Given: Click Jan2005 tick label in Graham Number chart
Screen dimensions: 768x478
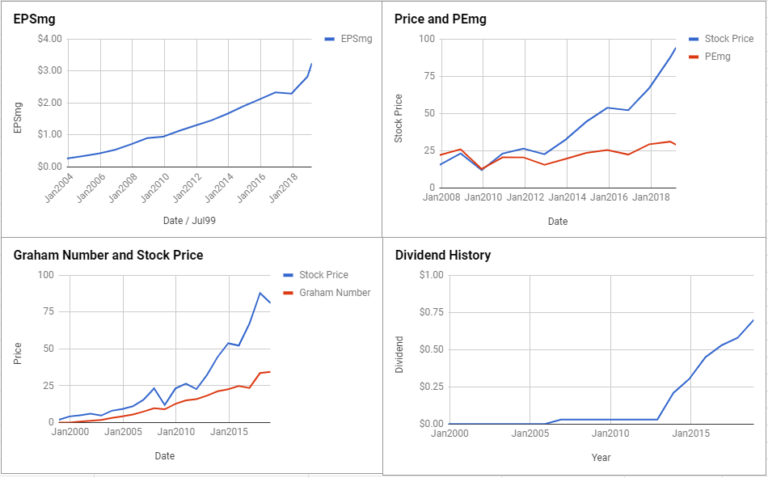Looking at the screenshot, I should coord(123,433).
